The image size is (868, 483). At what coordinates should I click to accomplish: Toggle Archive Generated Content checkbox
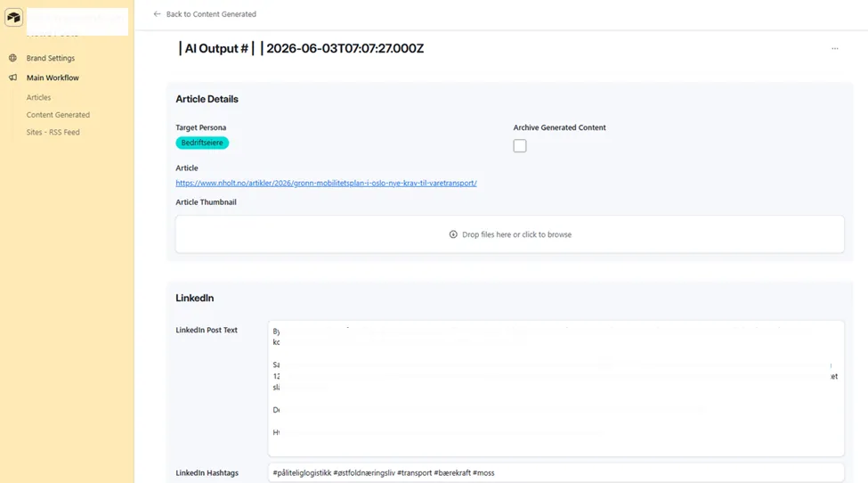pyautogui.click(x=520, y=145)
